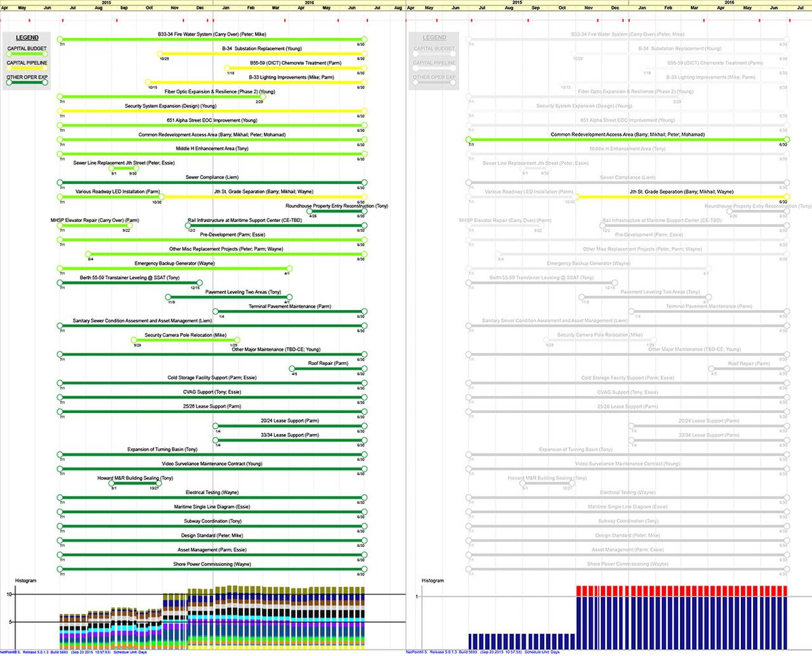Click 2015 year header in right timeline

click(518, 3)
